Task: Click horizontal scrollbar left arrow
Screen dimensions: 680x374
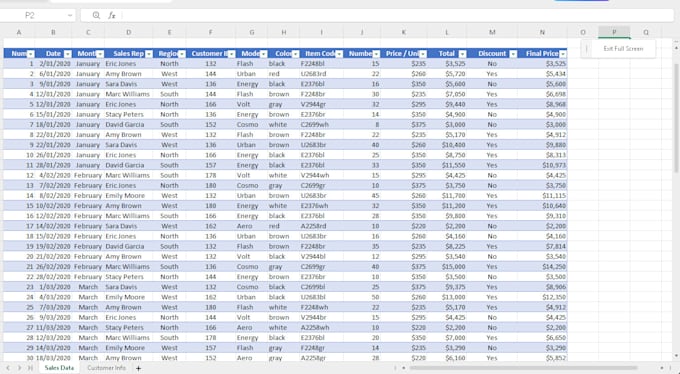Action: pyautogui.click(x=403, y=368)
